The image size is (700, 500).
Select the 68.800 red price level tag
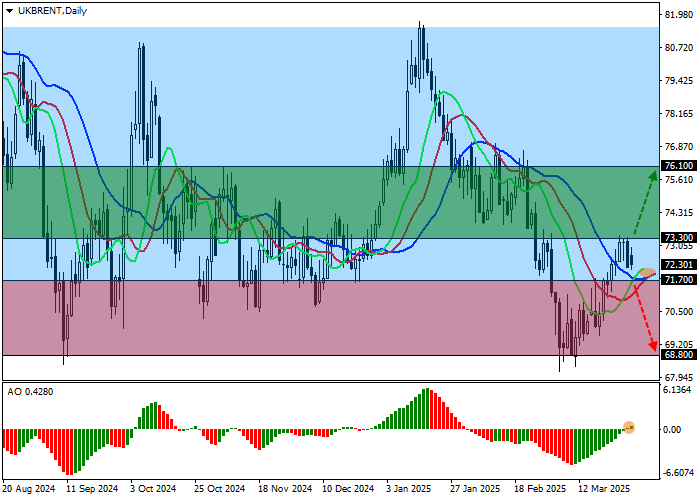[x=679, y=355]
